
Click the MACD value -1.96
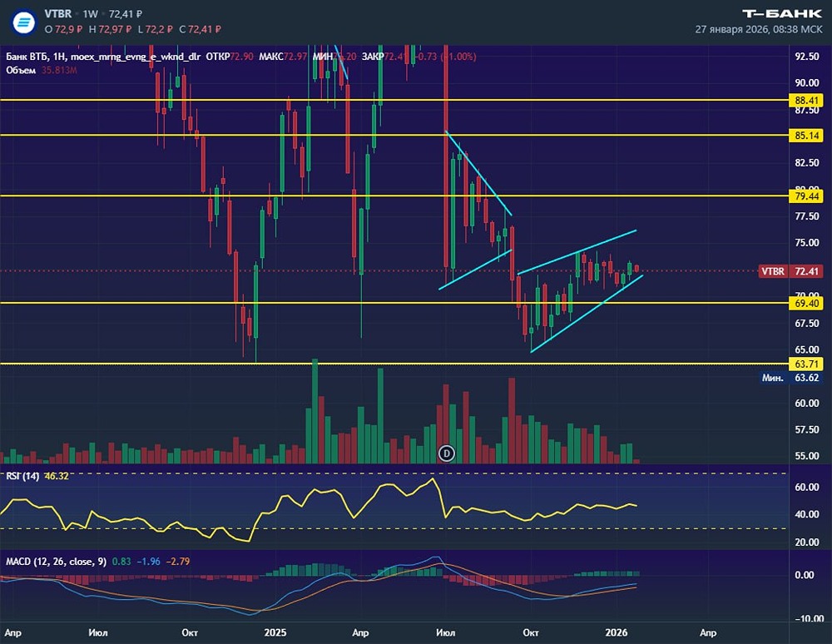[x=149, y=562]
